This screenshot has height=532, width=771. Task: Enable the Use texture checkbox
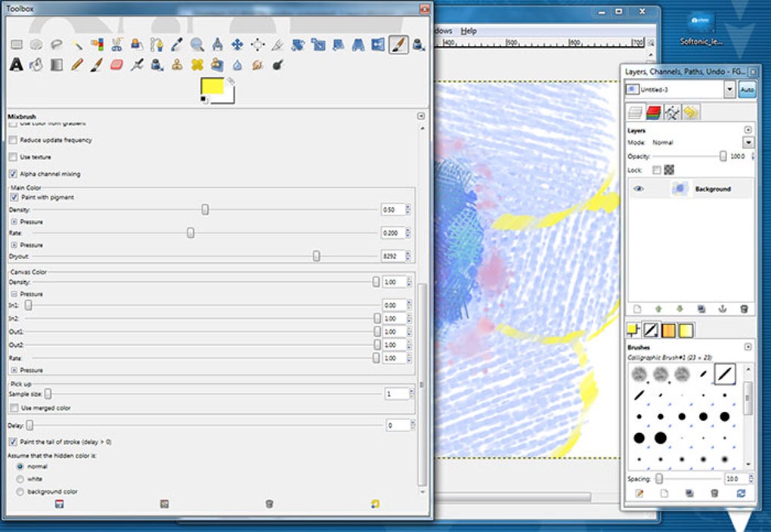click(x=13, y=157)
